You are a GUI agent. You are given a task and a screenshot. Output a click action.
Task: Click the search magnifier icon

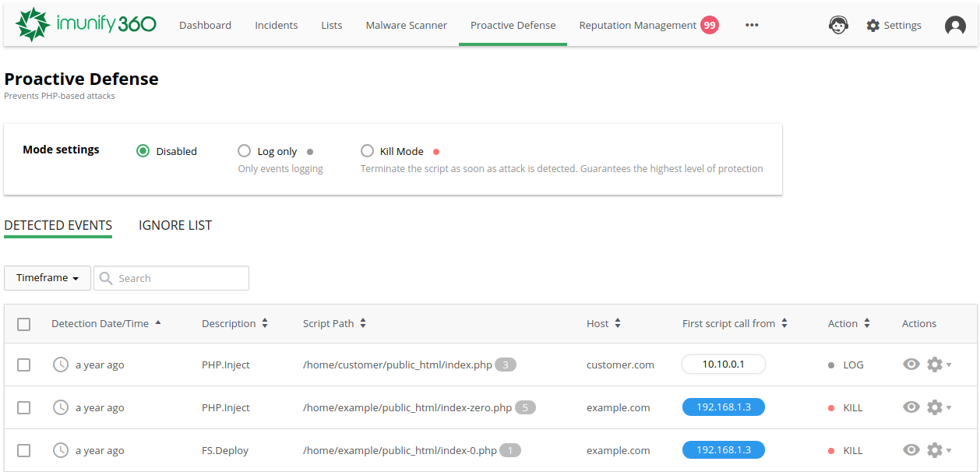tap(106, 278)
